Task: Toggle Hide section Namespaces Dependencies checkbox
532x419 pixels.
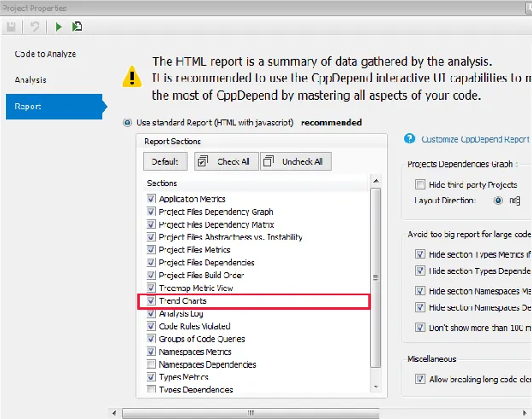Action: coord(420,307)
